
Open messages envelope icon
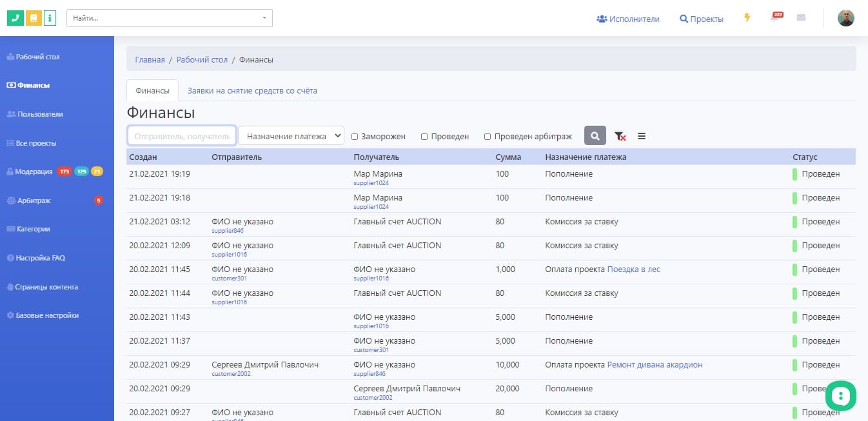tap(801, 18)
